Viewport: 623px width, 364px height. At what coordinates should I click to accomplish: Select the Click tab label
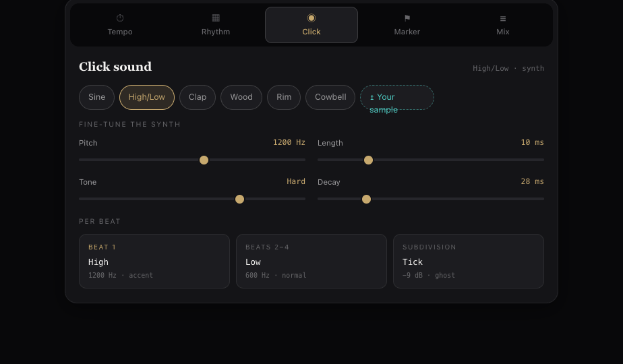311,32
